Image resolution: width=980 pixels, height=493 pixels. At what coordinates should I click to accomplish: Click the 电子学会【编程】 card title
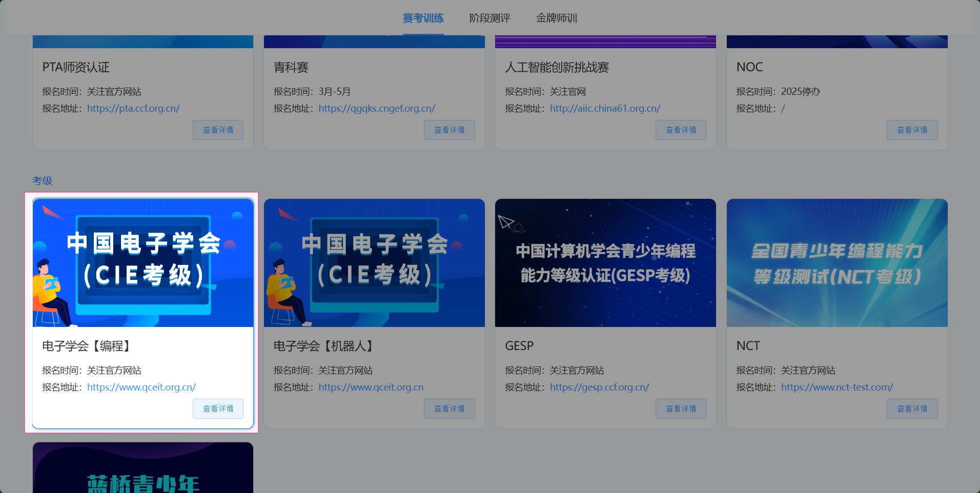pyautogui.click(x=88, y=346)
